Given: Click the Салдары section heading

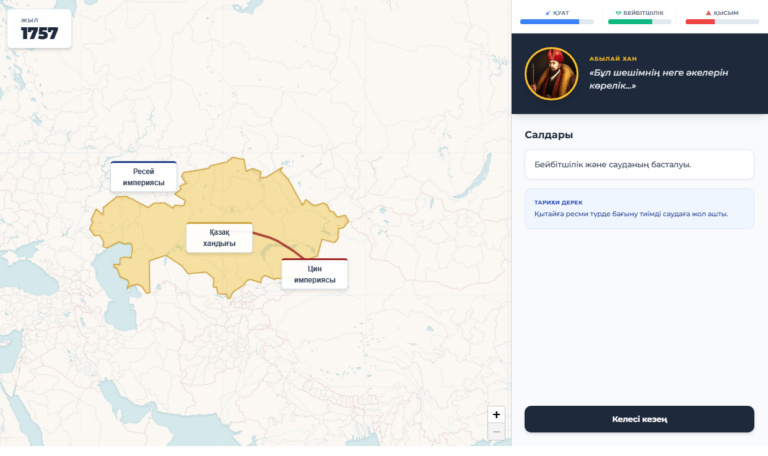Looking at the screenshot, I should [x=549, y=135].
